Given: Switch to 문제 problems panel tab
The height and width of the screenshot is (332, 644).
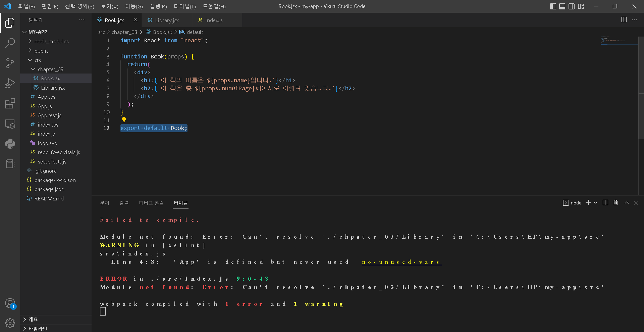Looking at the screenshot, I should tap(105, 203).
